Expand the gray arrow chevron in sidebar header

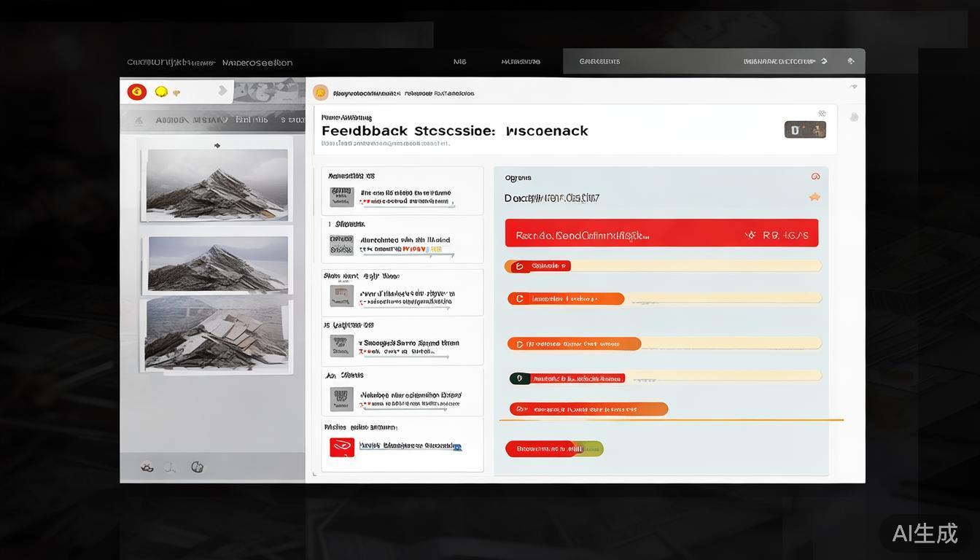pyautogui.click(x=222, y=91)
